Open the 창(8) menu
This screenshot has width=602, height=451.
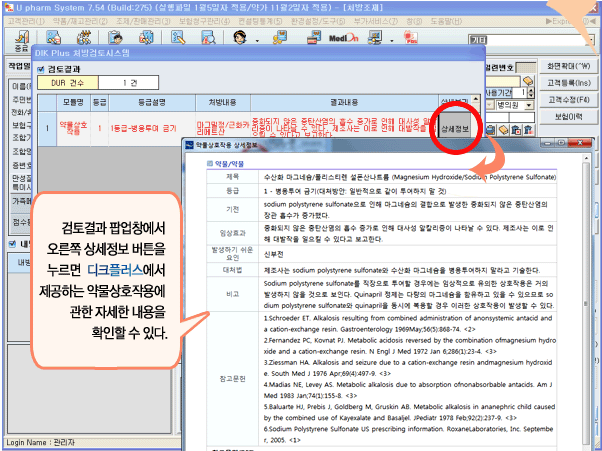coord(414,21)
